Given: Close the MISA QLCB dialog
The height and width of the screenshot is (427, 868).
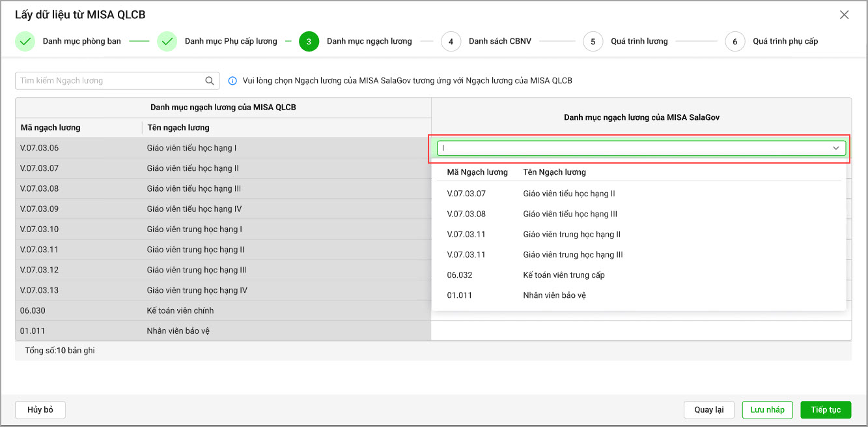Looking at the screenshot, I should [x=844, y=15].
